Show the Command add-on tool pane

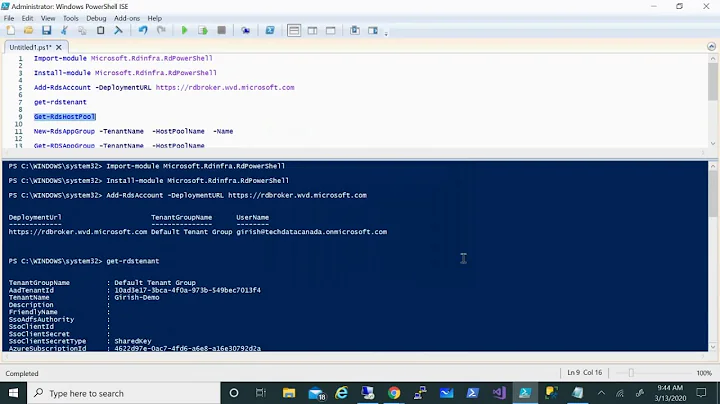pos(373,30)
